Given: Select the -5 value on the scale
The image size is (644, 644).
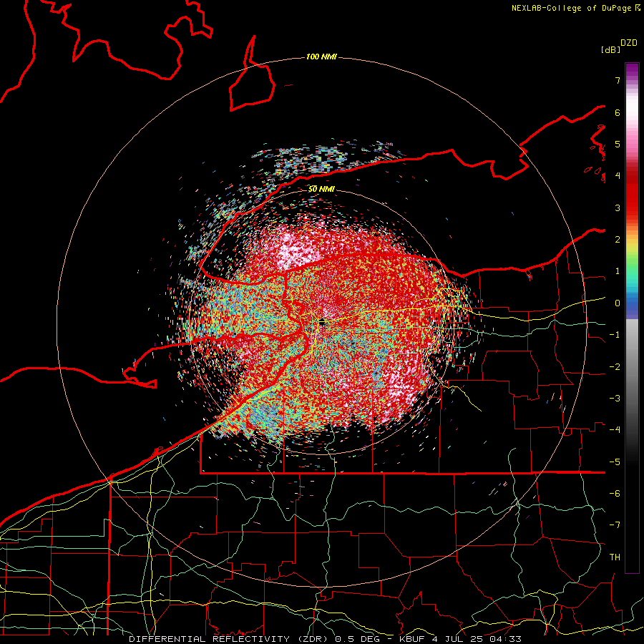Looking at the screenshot, I should click(x=615, y=462).
